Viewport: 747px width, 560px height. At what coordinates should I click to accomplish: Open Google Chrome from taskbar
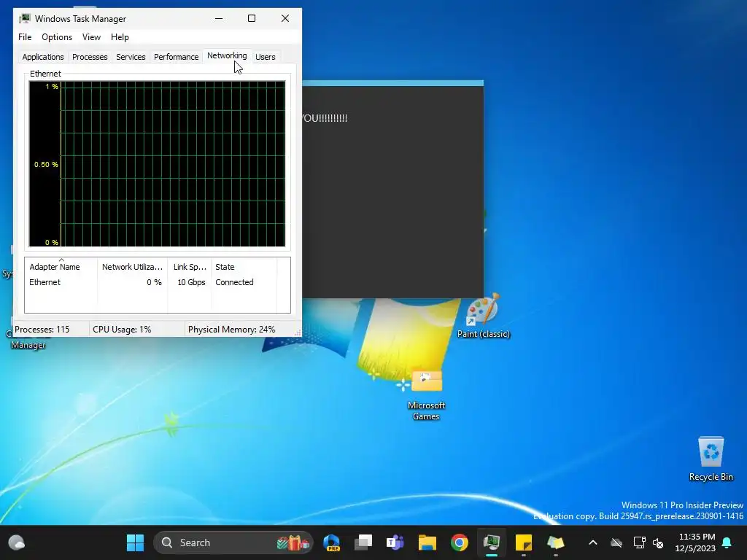[460, 542]
